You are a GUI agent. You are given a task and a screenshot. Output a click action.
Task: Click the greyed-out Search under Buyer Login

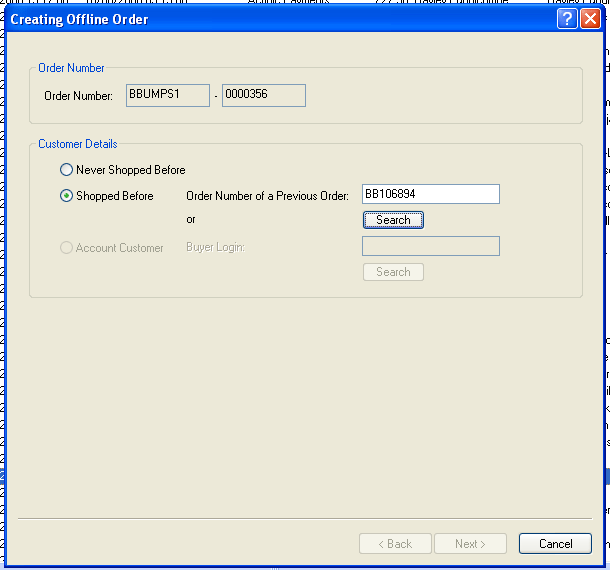coord(393,272)
